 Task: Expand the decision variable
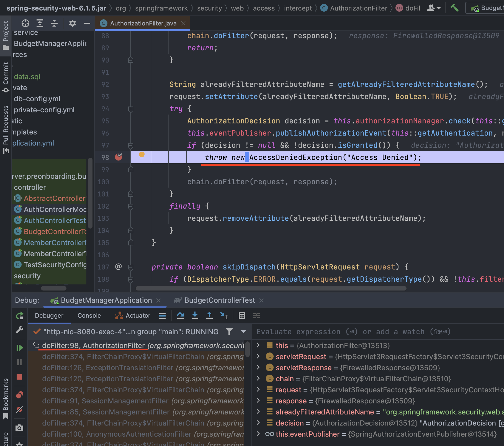tap(258, 422)
